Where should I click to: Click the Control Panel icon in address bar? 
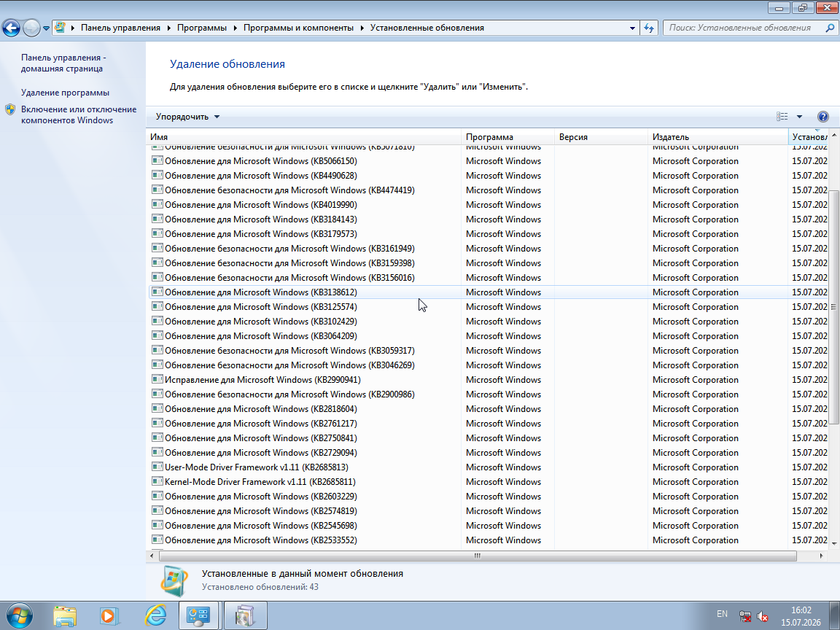pos(60,27)
